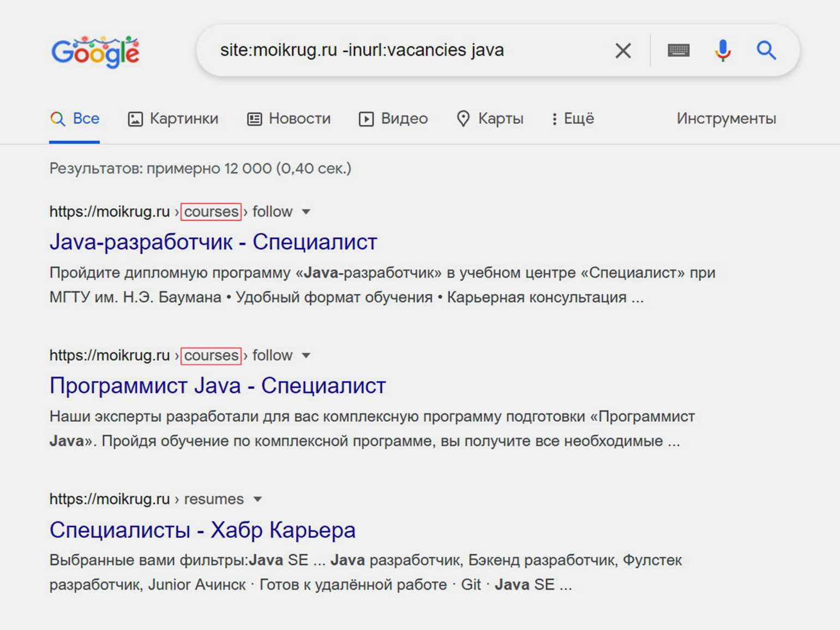Viewport: 840px width, 630px height.
Task: Switch to the Все tab
Action: [x=75, y=119]
